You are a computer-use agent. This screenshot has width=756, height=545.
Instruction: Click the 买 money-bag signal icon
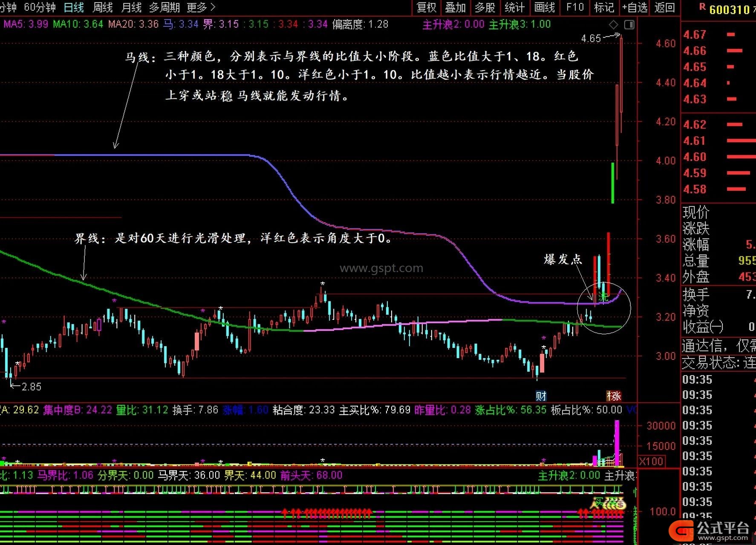[608, 504]
